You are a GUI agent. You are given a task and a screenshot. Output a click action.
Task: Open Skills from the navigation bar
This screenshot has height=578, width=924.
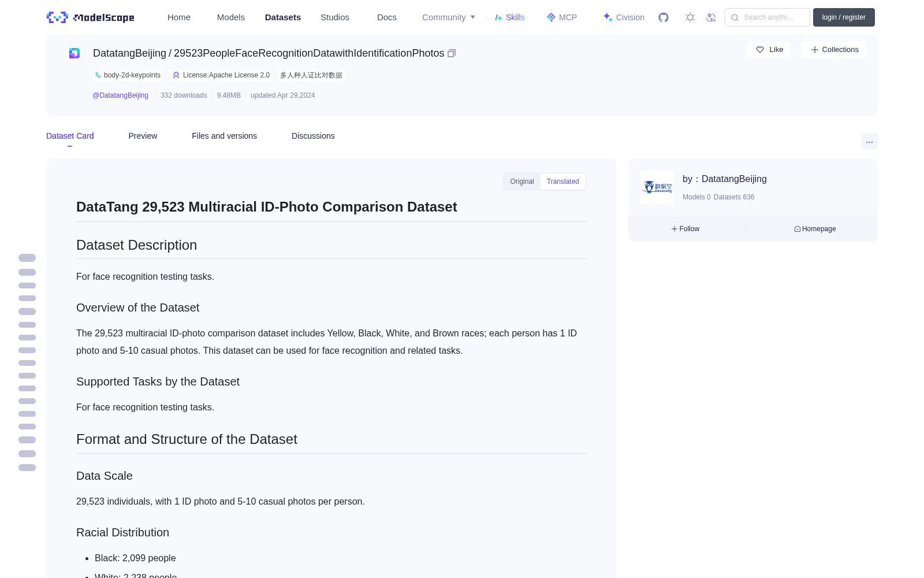pos(510,17)
